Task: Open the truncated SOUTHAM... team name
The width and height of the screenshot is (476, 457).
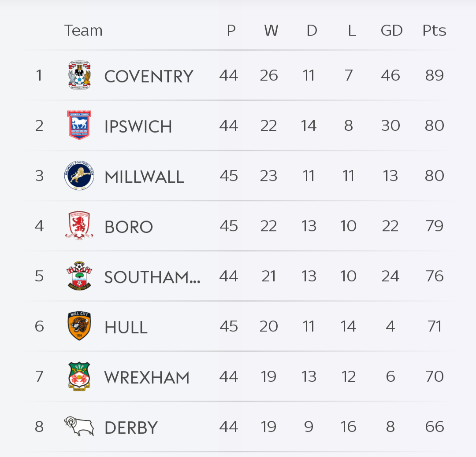Action: coord(152,277)
